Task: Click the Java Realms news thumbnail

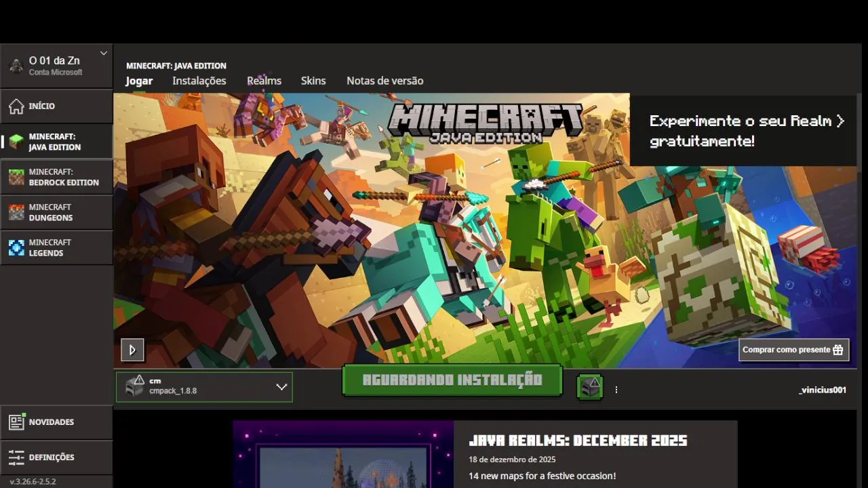Action: [343, 454]
